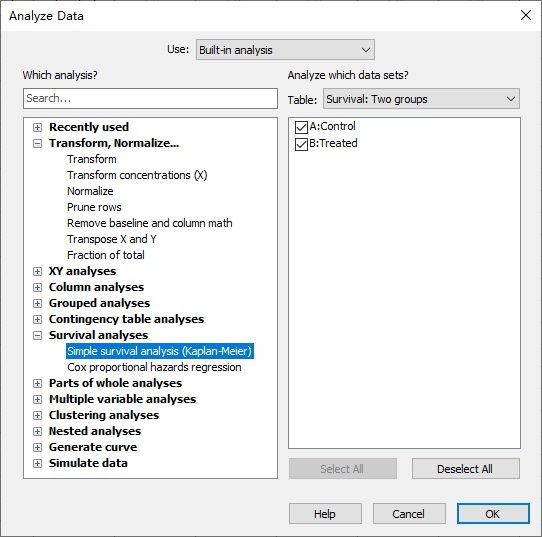Expand the Recently used category
542x537 pixels.
click(x=37, y=128)
